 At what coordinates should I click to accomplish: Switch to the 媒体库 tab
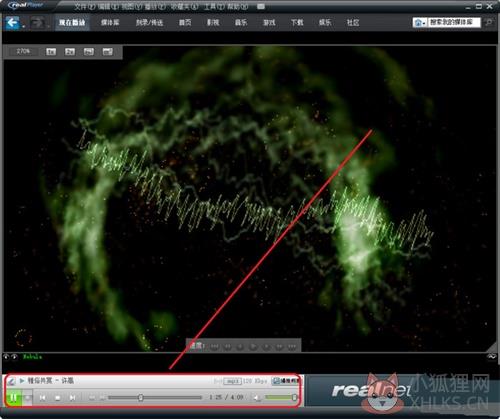(110, 23)
